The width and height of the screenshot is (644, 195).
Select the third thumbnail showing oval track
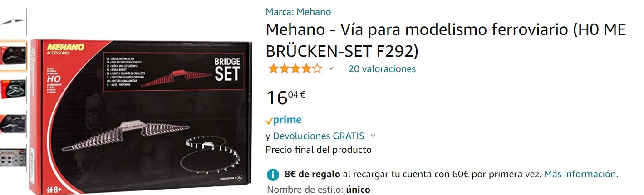[13, 90]
